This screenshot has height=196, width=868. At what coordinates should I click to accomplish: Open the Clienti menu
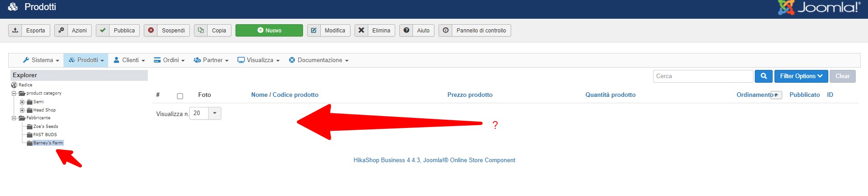click(x=129, y=60)
